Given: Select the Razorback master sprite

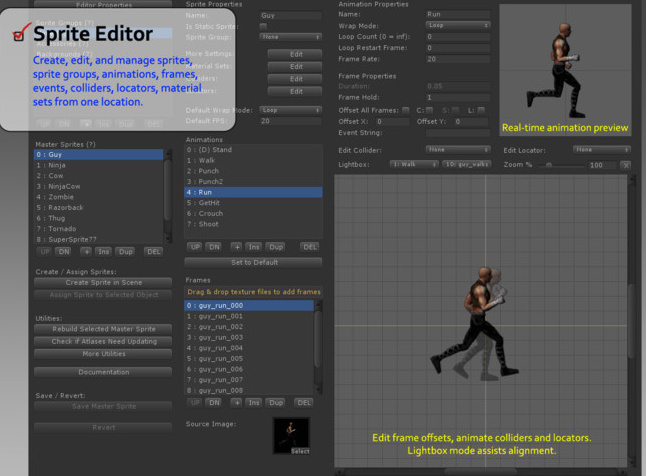Looking at the screenshot, I should pos(98,208).
